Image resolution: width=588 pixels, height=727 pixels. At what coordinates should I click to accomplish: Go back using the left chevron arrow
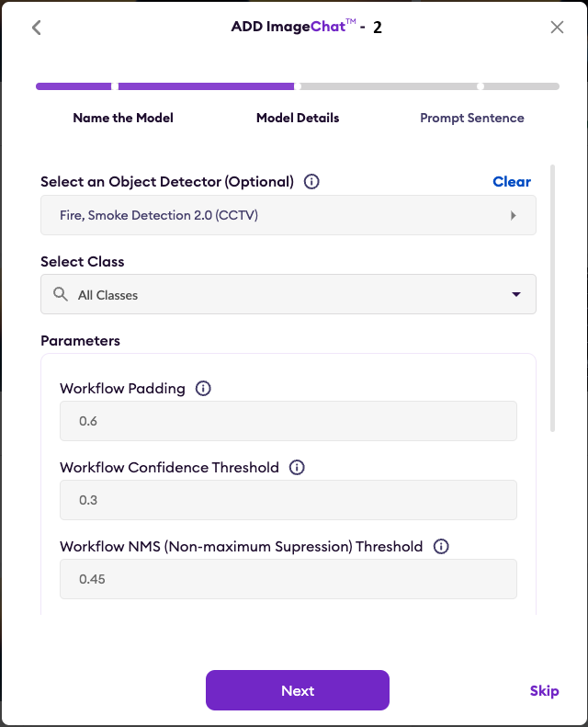tap(37, 28)
